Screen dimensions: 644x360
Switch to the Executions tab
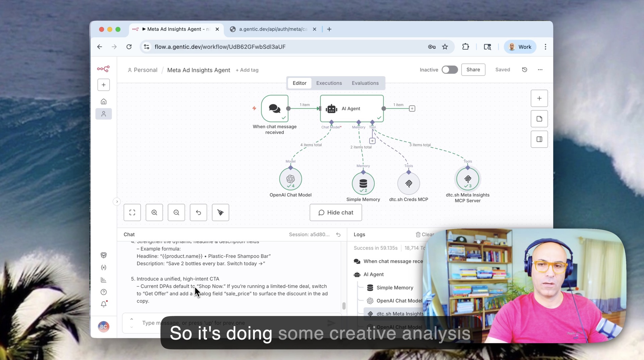[x=329, y=83]
